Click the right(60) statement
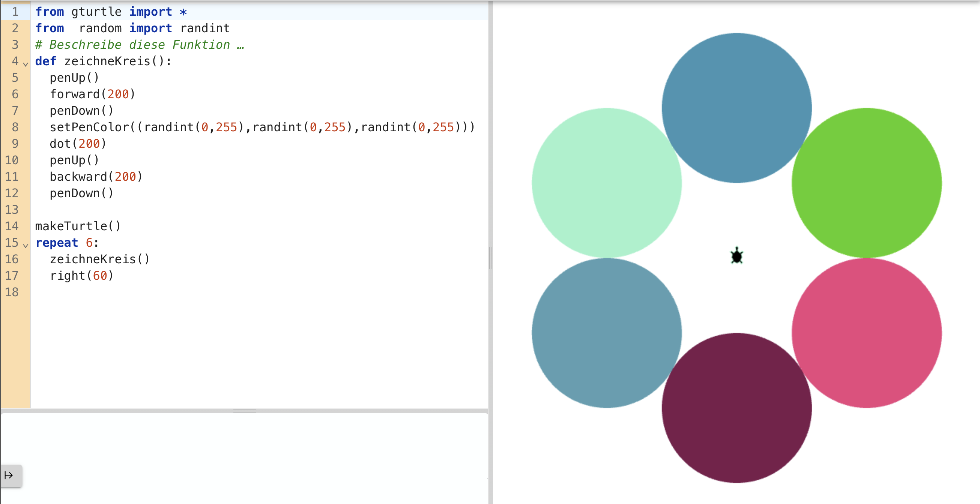The image size is (980, 504). click(81, 275)
